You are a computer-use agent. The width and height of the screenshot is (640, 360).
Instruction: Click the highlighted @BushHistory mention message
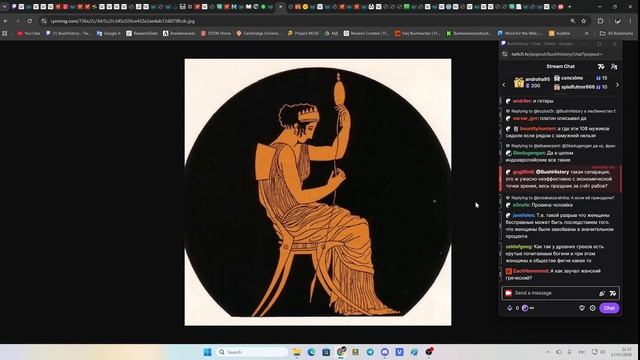tap(560, 179)
